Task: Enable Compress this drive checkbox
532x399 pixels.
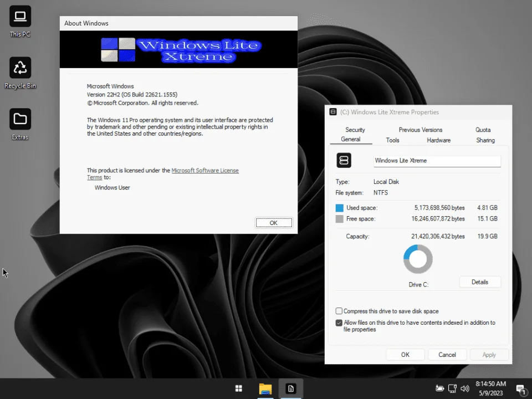Action: [339, 311]
